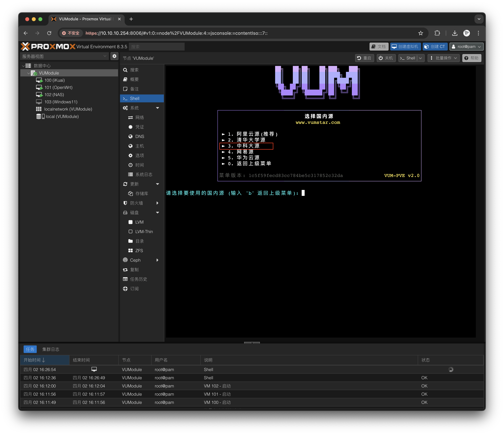504x435 pixels.
Task: Click the 创建虚拟机 button
Action: click(x=405, y=46)
